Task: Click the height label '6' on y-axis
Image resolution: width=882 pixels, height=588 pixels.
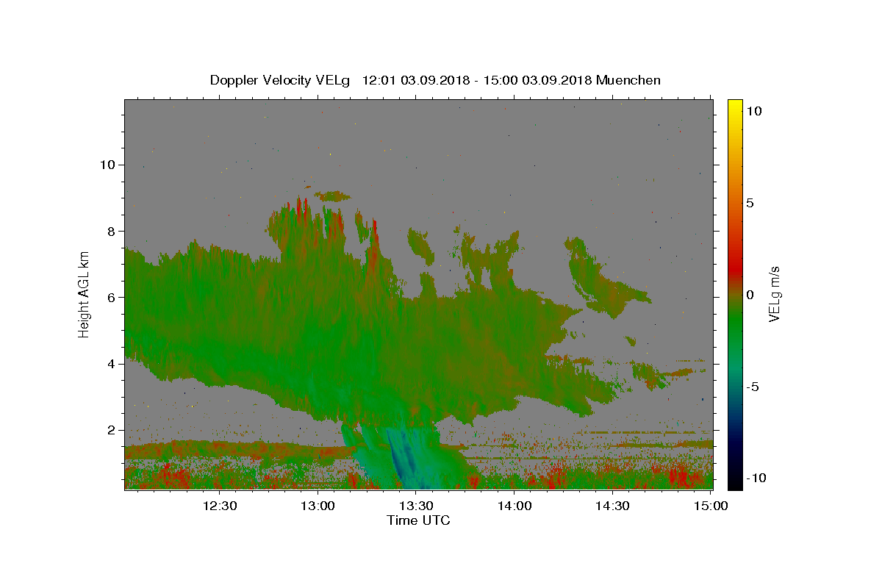Action: tap(110, 297)
